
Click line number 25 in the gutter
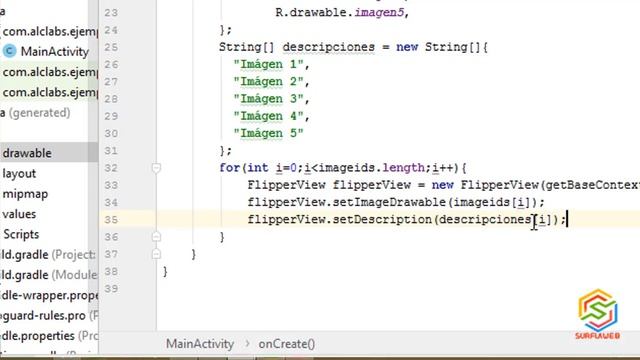point(111,47)
